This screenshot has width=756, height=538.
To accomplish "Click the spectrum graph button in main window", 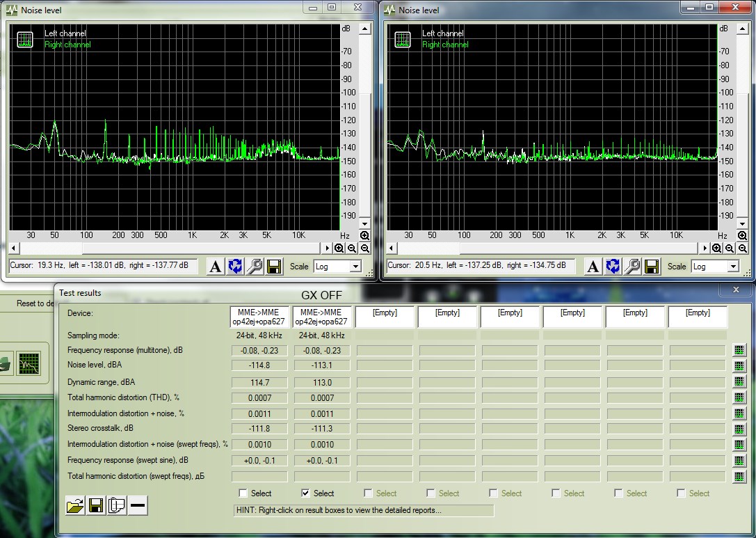I will pyautogui.click(x=29, y=363).
